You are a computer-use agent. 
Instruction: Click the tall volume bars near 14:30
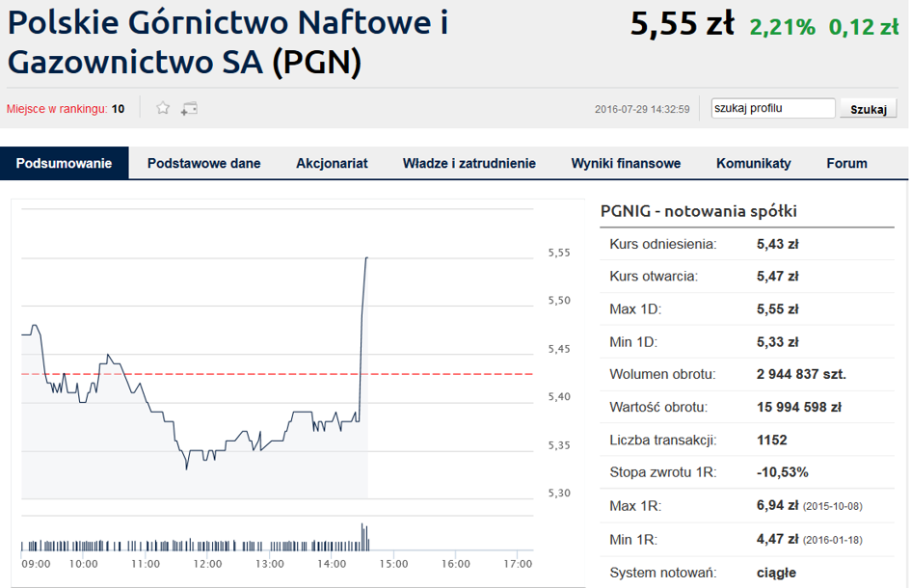[x=364, y=537]
